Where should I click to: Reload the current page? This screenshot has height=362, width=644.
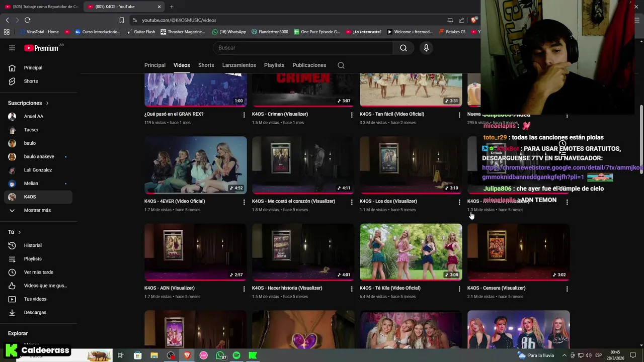tap(27, 20)
